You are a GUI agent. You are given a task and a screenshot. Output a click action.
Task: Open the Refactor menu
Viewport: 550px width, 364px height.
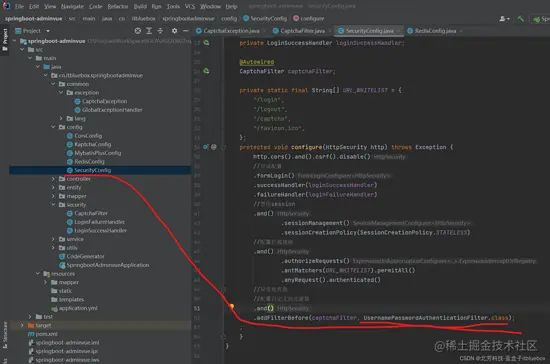[118, 6]
